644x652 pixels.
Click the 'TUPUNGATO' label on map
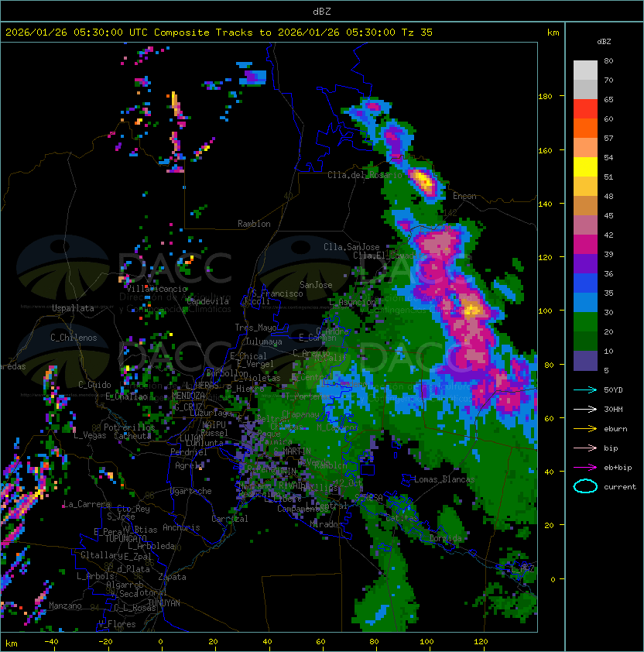click(x=125, y=538)
